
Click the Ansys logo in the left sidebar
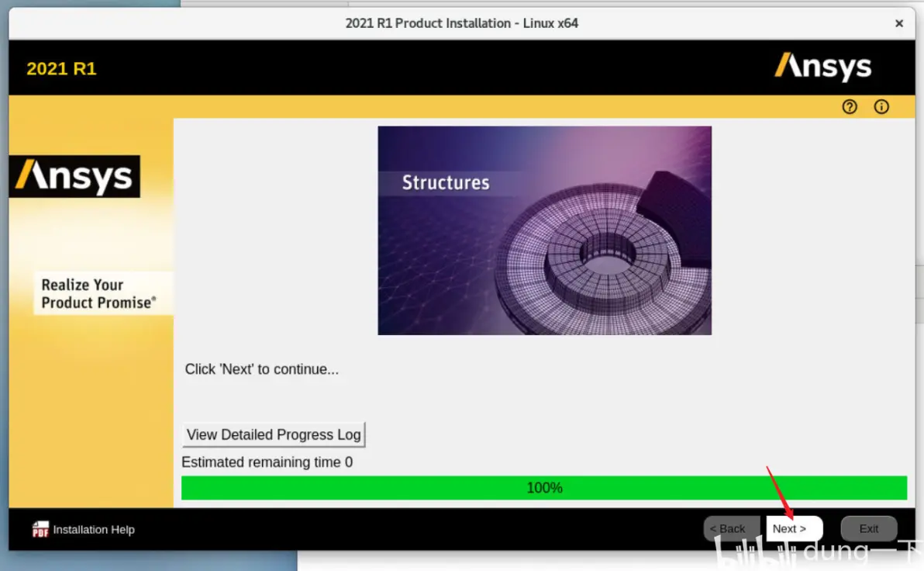pyautogui.click(x=75, y=176)
